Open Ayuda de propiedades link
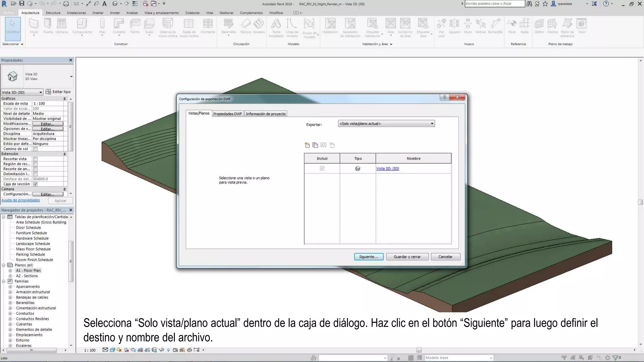The height and width of the screenshot is (362, 644). [x=21, y=200]
